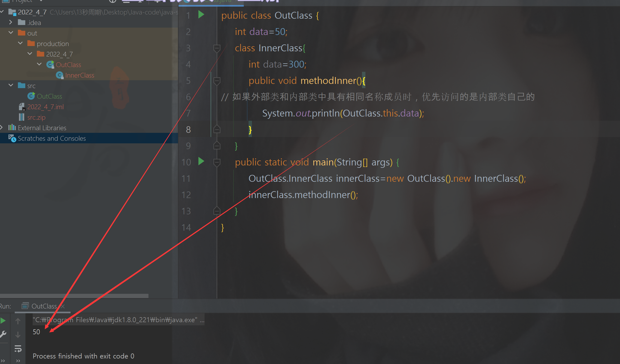This screenshot has width=620, height=364.
Task: Click the OutClass run tab window icon
Action: (x=25, y=306)
